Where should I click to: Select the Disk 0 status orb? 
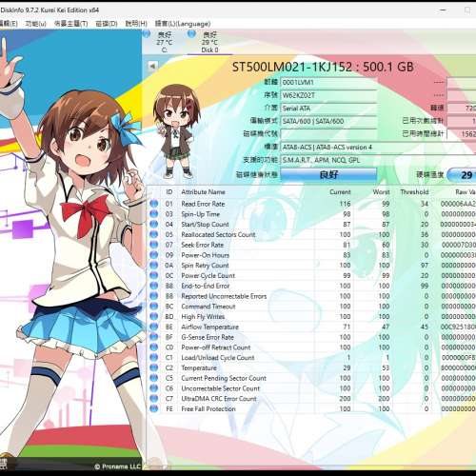coord(191,33)
